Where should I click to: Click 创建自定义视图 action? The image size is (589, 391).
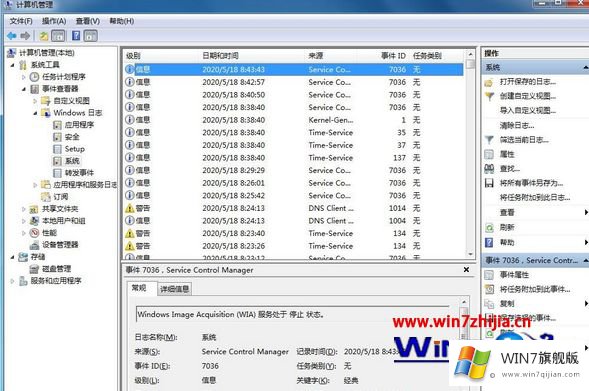point(528,96)
